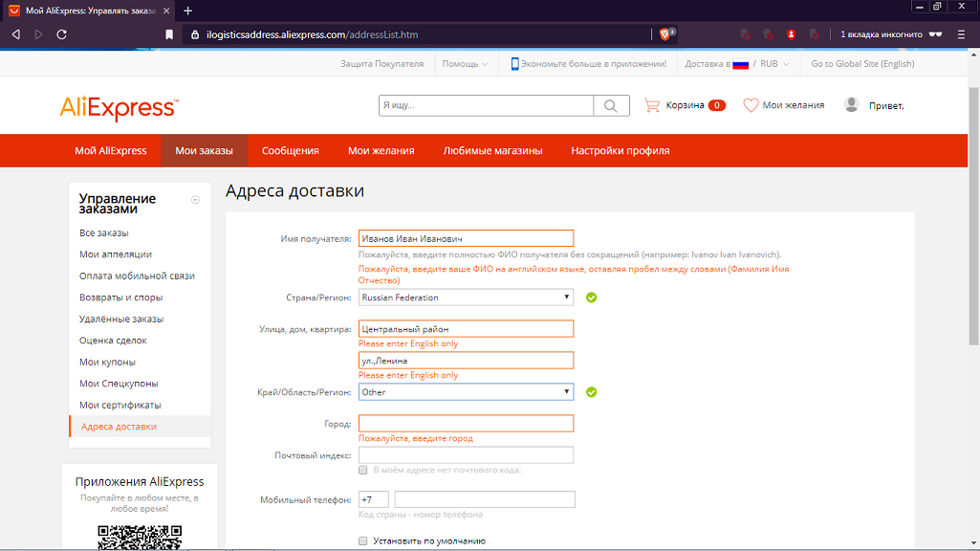The height and width of the screenshot is (551, 980).
Task: Click the browser address bar URL
Action: pyautogui.click(x=312, y=34)
